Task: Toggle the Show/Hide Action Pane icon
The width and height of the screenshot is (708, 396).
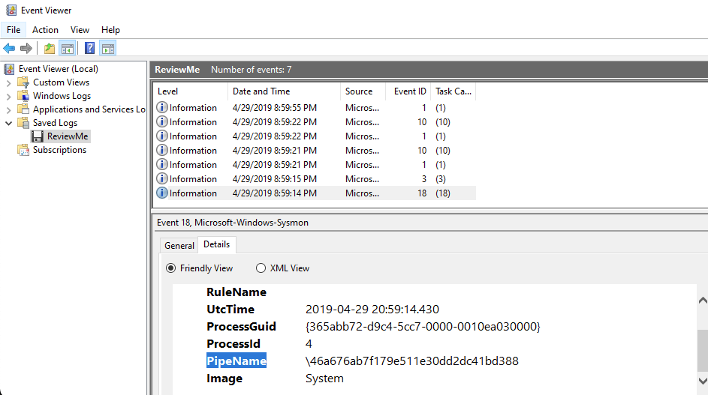Action: (x=108, y=48)
